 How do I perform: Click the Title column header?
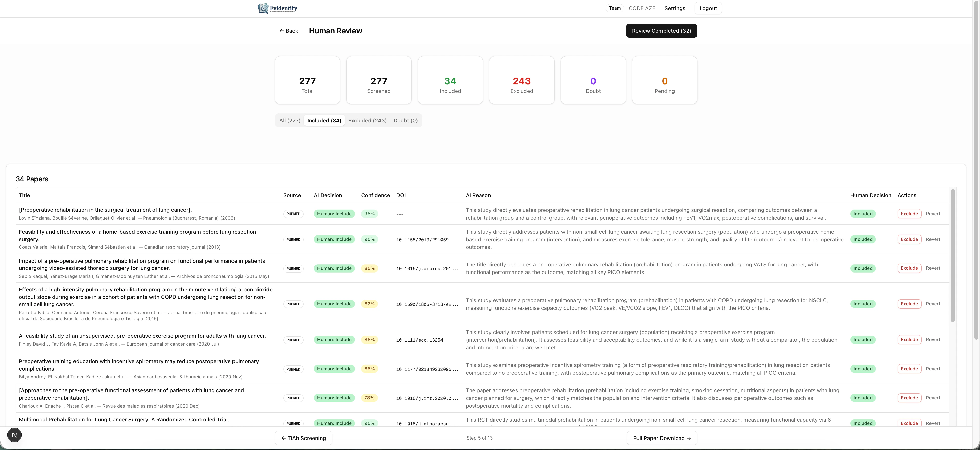(24, 195)
